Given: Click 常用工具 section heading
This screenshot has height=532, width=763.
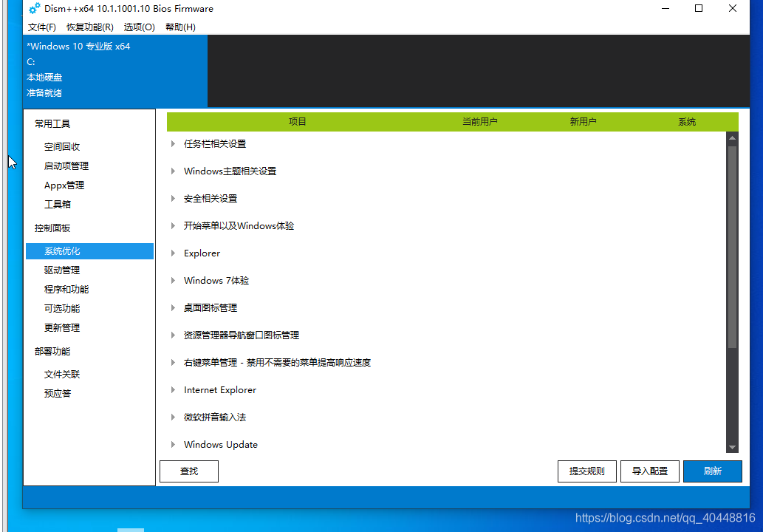Looking at the screenshot, I should [x=52, y=123].
